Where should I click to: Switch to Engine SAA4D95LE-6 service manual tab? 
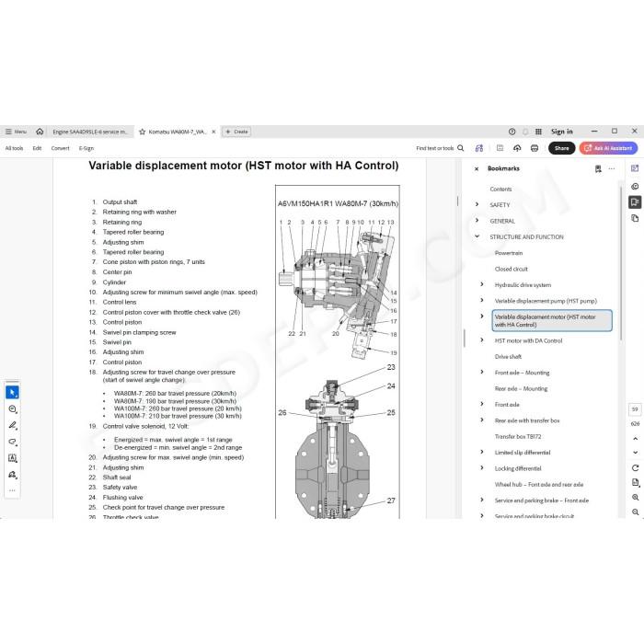90,132
